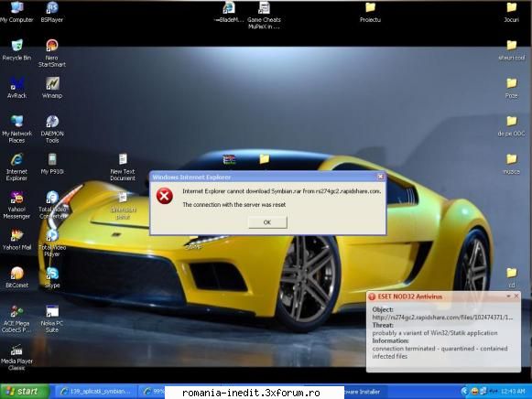Open the Yahoo! Mail shortcut
This screenshot has width=532, height=399.
[16, 240]
